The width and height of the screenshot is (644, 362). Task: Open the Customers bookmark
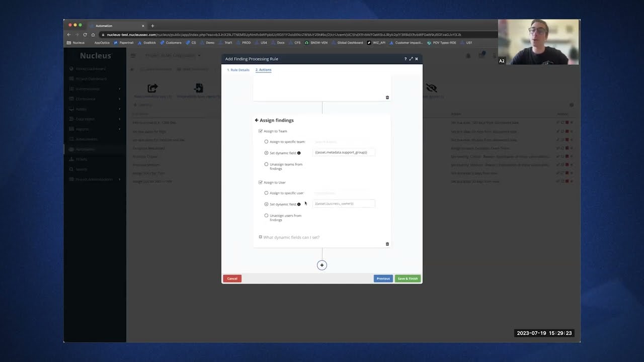point(171,43)
